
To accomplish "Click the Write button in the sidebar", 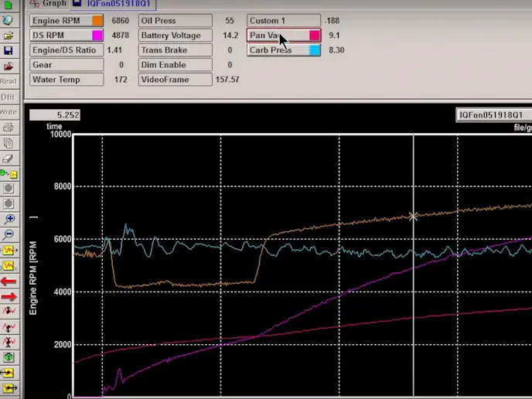I will (x=9, y=112).
